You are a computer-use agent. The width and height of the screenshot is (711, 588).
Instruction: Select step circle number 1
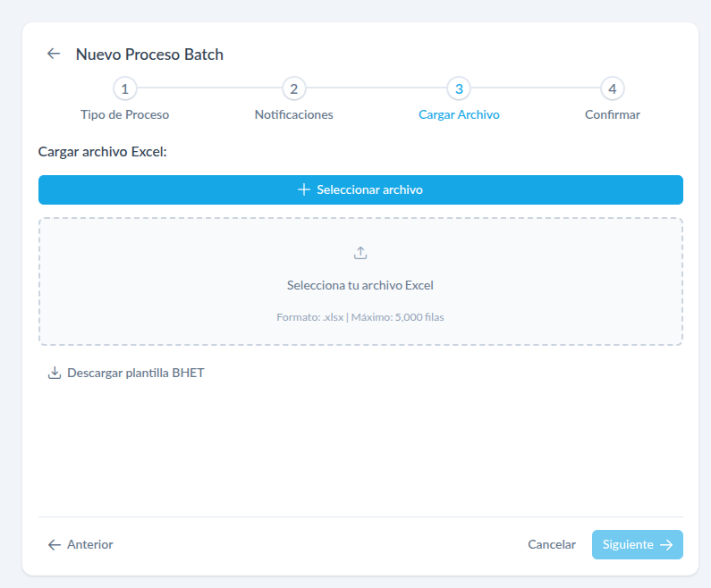tap(124, 89)
